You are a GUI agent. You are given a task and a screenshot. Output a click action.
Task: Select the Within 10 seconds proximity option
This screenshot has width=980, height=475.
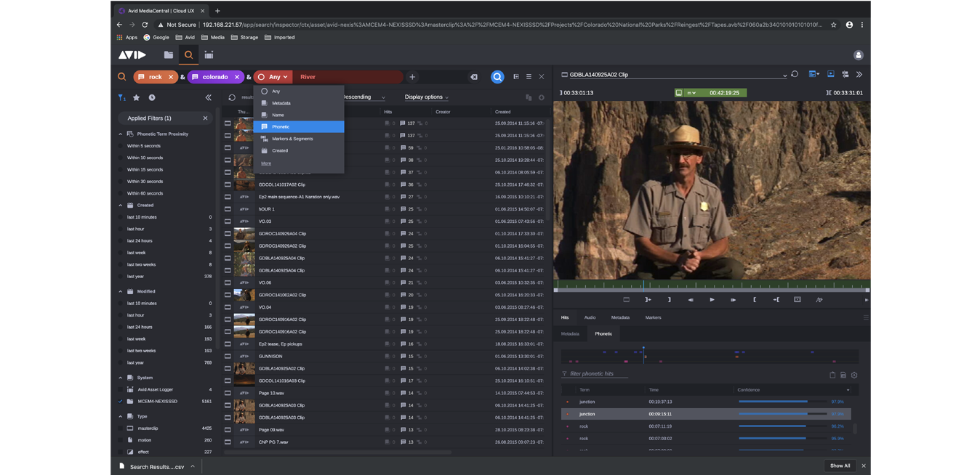[x=145, y=158]
